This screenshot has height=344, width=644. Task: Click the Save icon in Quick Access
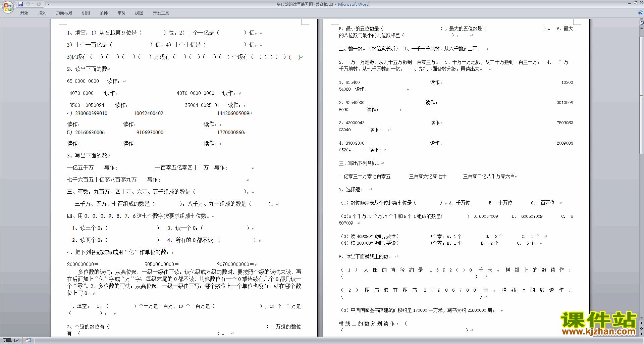(20, 4)
